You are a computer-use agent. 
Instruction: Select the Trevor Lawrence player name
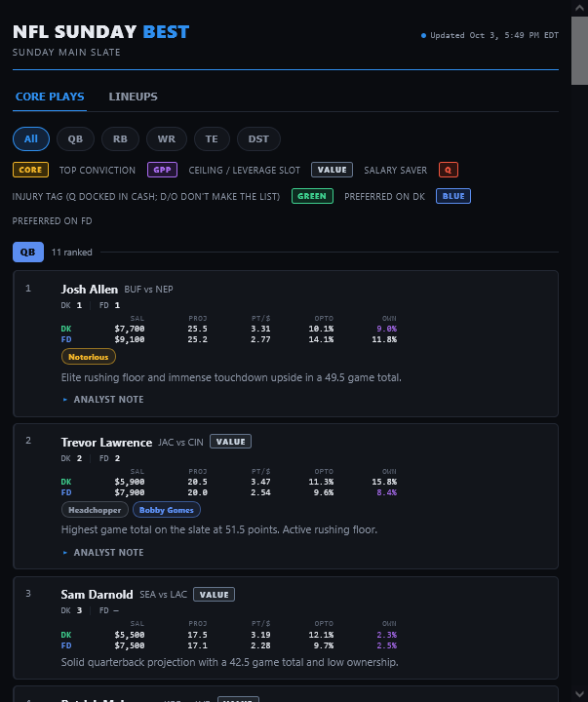[106, 443]
